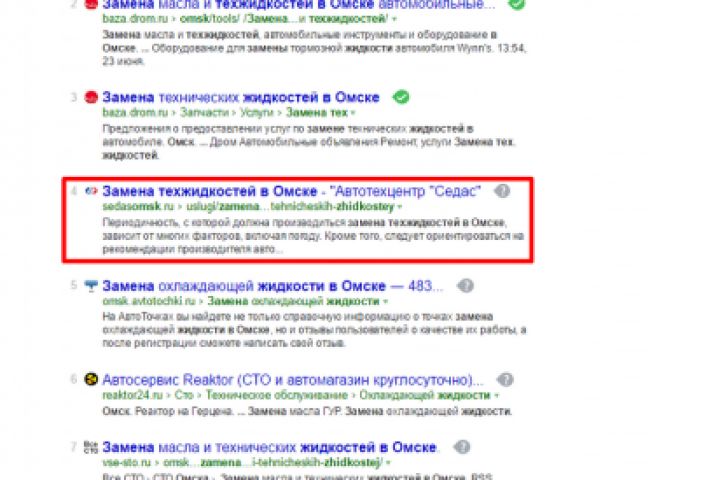The width and height of the screenshot is (720, 480).
Task: Click gray badge icon next to Седас result
Action: (x=502, y=191)
